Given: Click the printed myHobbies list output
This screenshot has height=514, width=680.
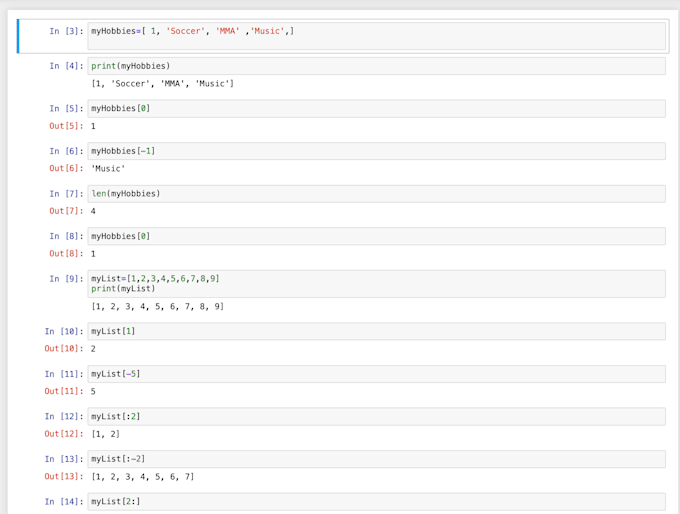Looking at the screenshot, I should (162, 84).
